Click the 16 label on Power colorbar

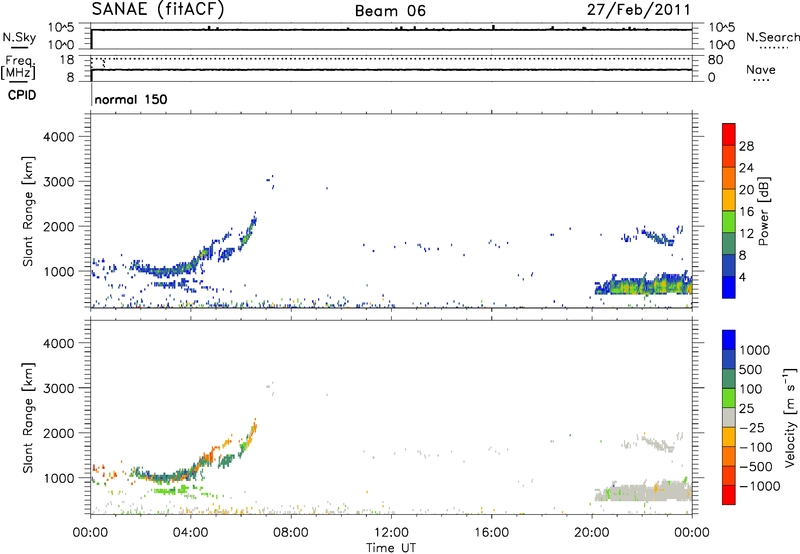click(x=746, y=212)
